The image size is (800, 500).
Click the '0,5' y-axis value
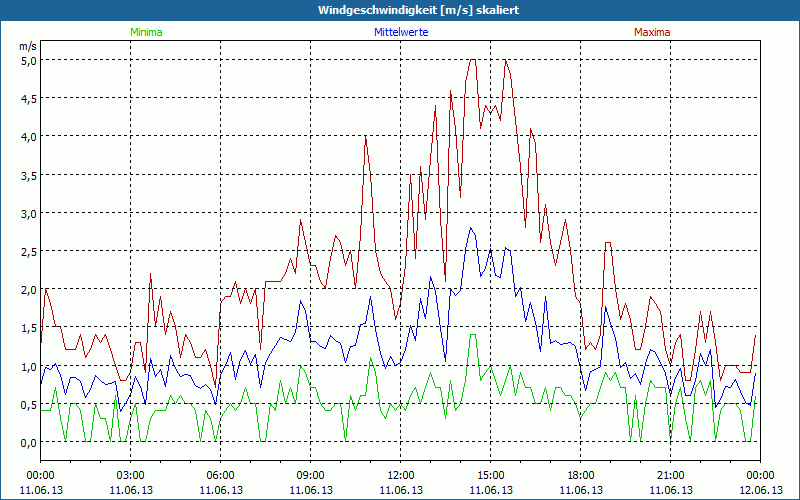[29, 405]
